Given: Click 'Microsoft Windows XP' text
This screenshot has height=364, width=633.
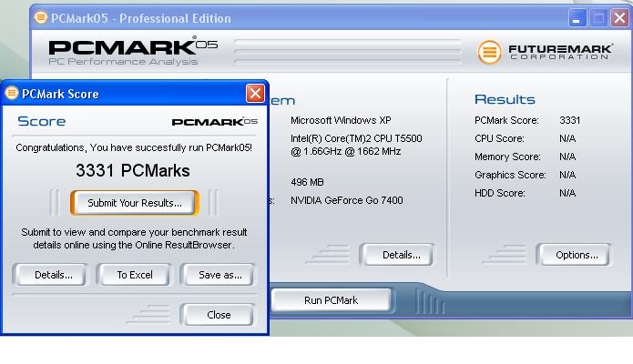Looking at the screenshot, I should tap(341, 120).
